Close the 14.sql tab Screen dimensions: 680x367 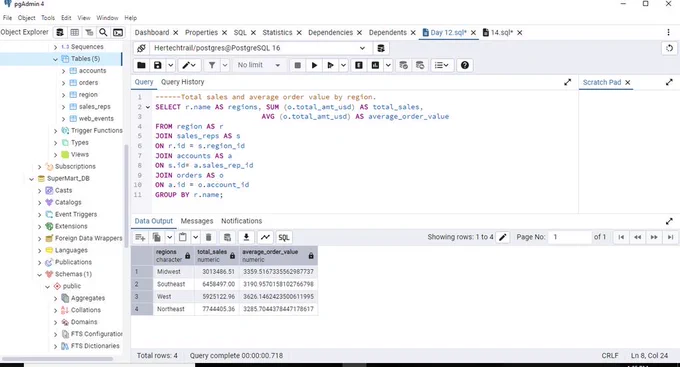click(x=520, y=33)
